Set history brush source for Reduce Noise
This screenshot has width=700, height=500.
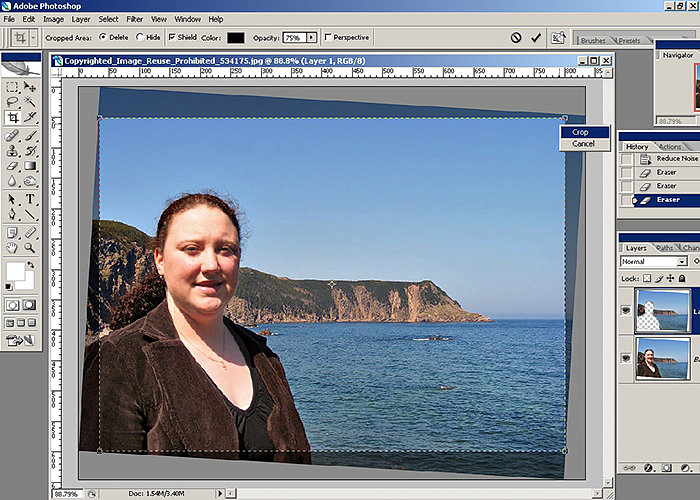click(627, 159)
